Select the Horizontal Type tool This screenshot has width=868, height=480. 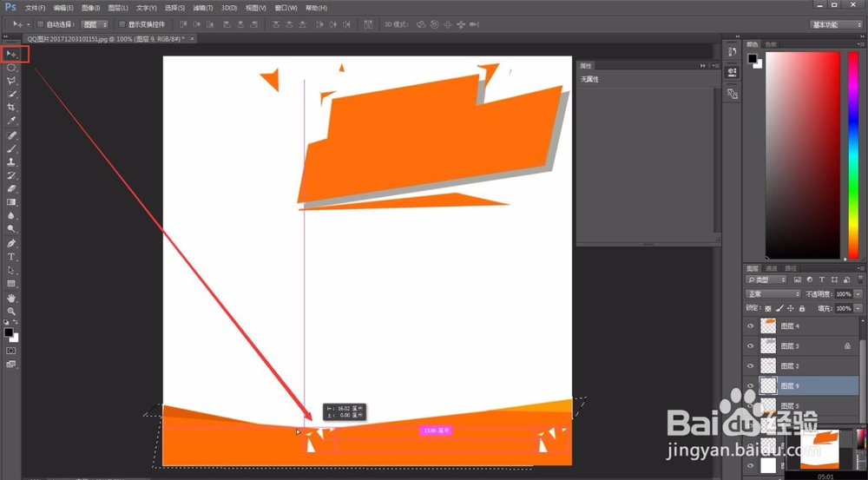click(x=11, y=257)
